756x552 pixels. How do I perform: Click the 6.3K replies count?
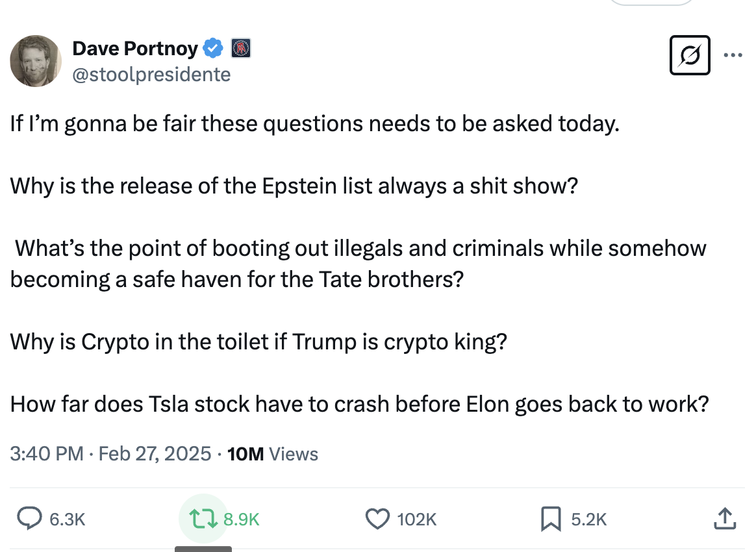click(x=68, y=519)
